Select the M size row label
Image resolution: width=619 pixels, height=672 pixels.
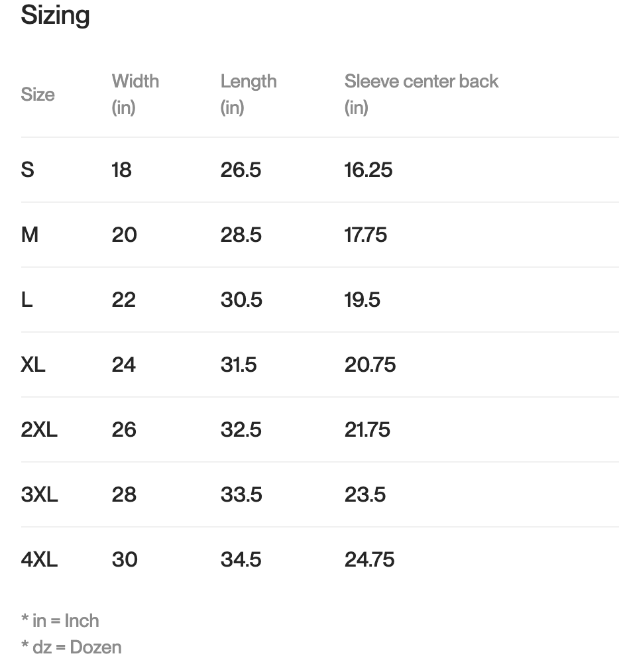(30, 235)
